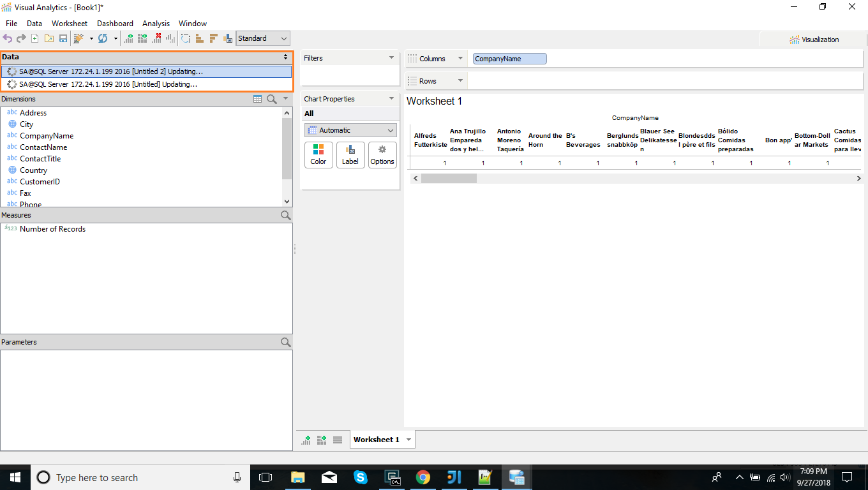Screen dimensions: 868x490
Task: Select the City dimension
Action: click(x=26, y=124)
